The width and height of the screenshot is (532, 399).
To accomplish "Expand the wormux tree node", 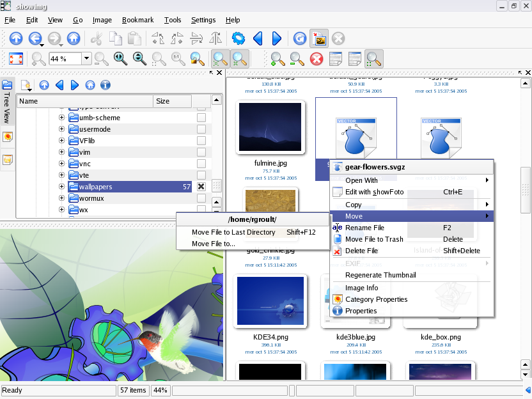I will tap(61, 198).
